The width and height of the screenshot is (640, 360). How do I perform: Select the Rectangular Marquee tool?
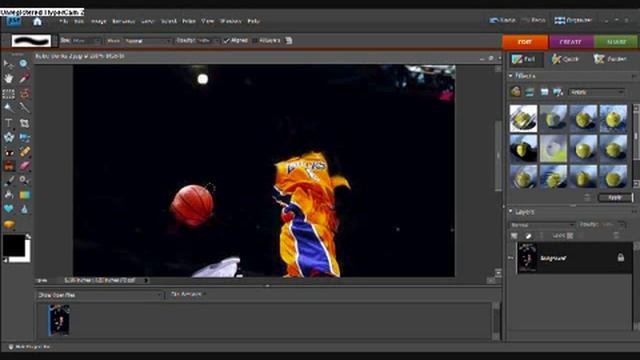tap(9, 94)
